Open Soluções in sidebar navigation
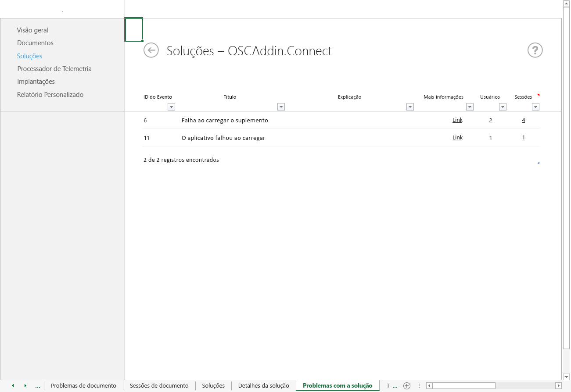Image resolution: width=571 pixels, height=392 pixels. [29, 56]
